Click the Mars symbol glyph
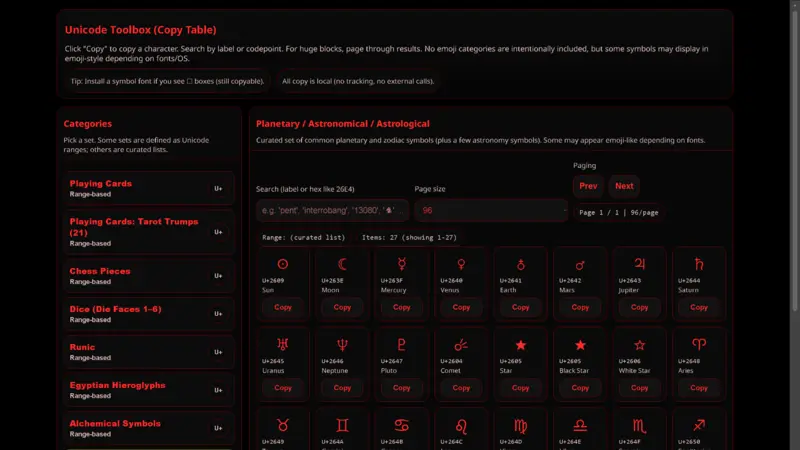Screen dimensions: 800x450 580,265
